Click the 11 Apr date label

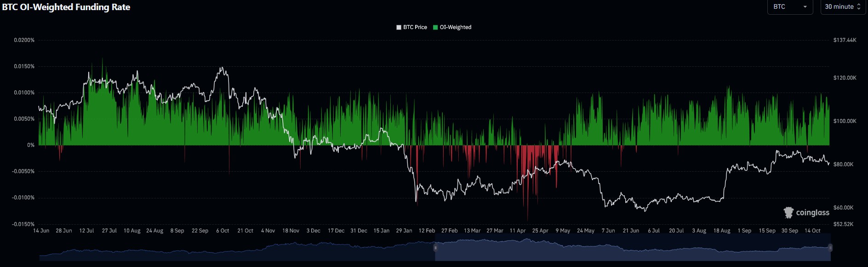pos(518,231)
